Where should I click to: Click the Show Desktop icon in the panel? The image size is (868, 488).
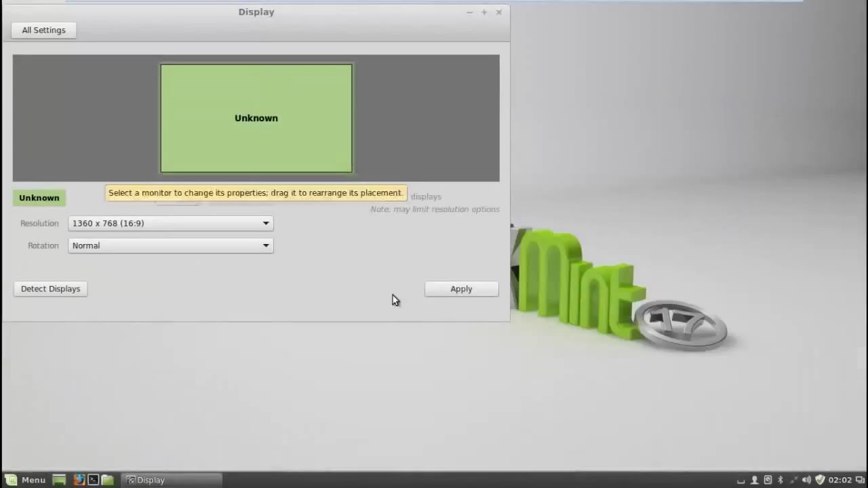60,480
